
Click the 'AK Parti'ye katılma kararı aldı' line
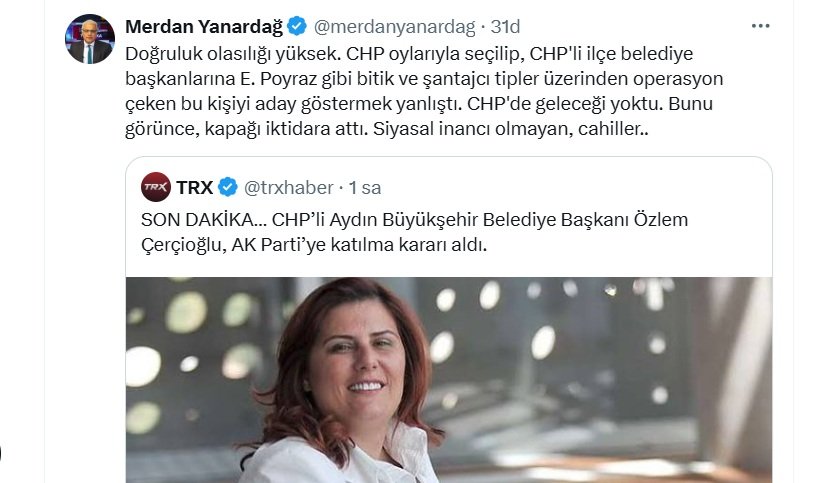[x=359, y=245]
